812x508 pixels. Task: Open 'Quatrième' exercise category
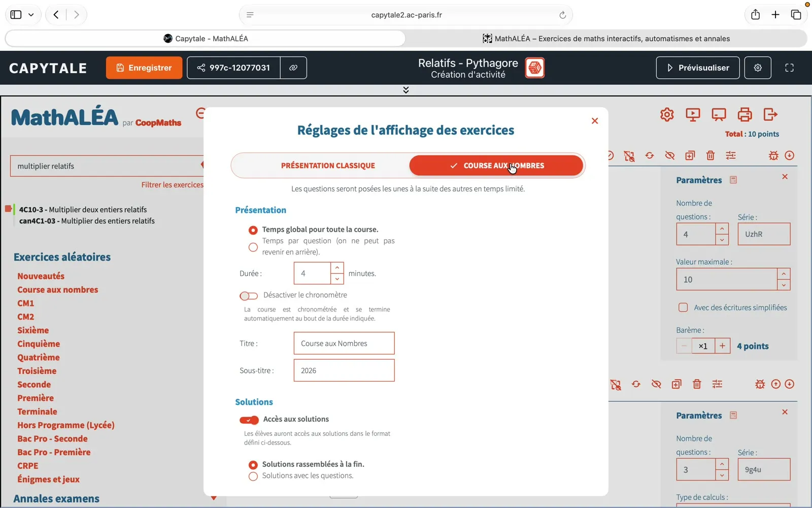click(39, 358)
